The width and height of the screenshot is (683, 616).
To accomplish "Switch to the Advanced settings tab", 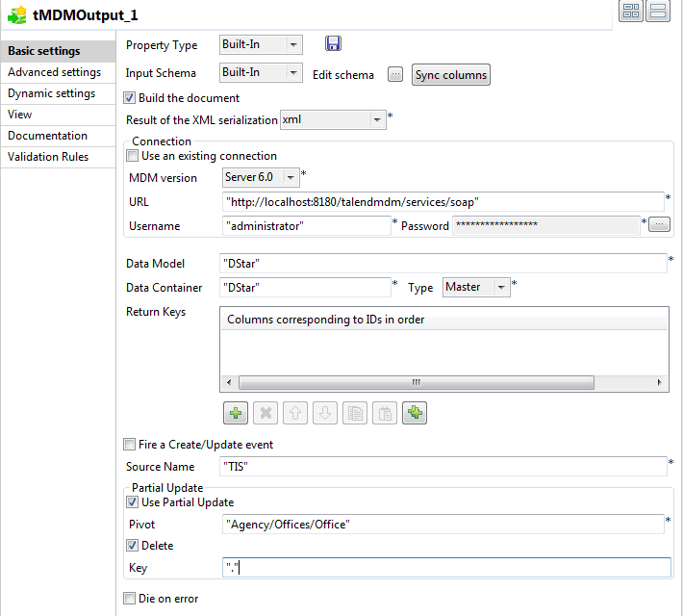I will pyautogui.click(x=54, y=72).
